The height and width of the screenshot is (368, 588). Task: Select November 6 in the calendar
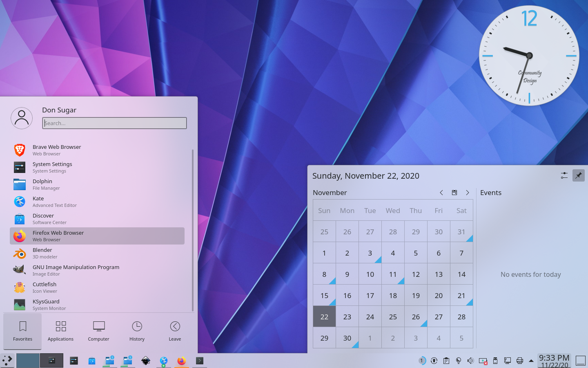(x=439, y=253)
